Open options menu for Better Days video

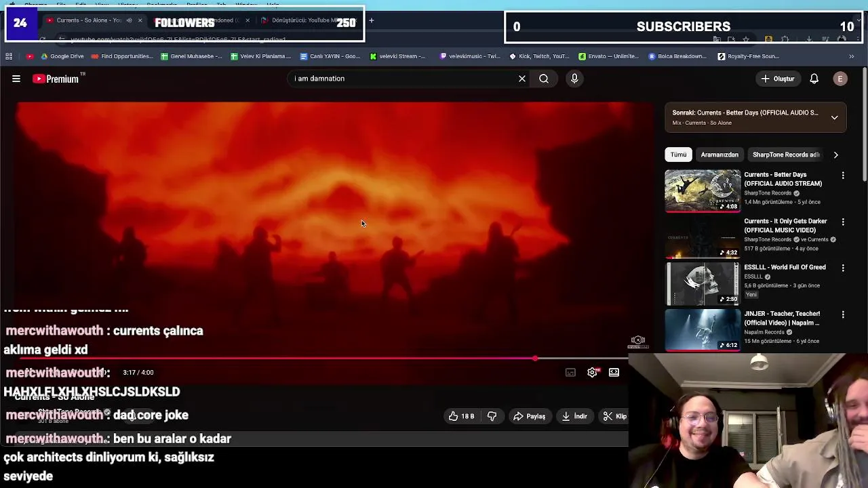tap(843, 176)
